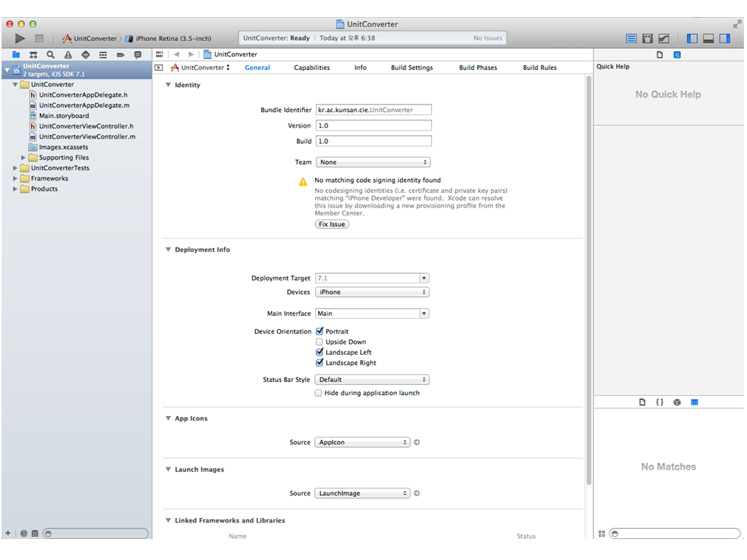This screenshot has width=747, height=560.
Task: Expand the UnitConverterTests folder
Action: [x=16, y=168]
